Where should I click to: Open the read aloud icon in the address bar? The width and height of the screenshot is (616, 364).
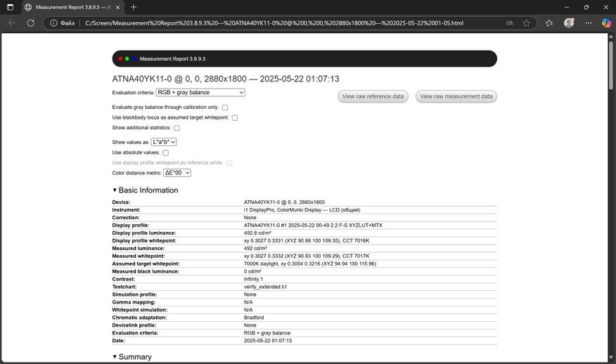pyautogui.click(x=510, y=23)
